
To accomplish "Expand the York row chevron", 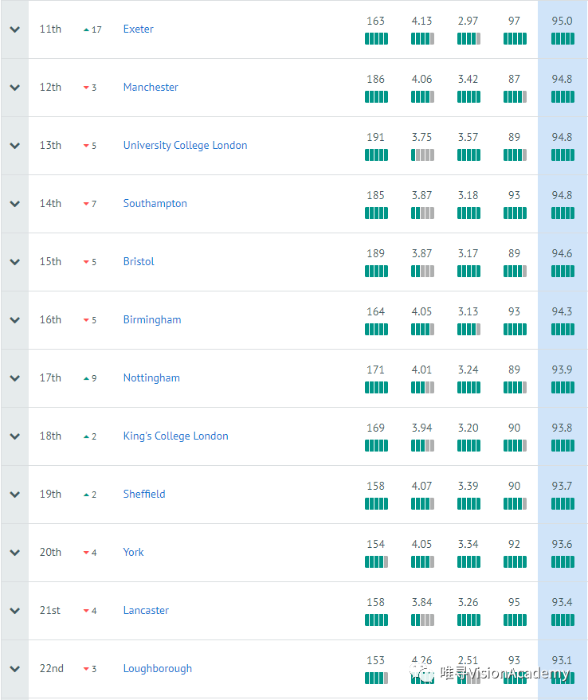I will click(15, 552).
